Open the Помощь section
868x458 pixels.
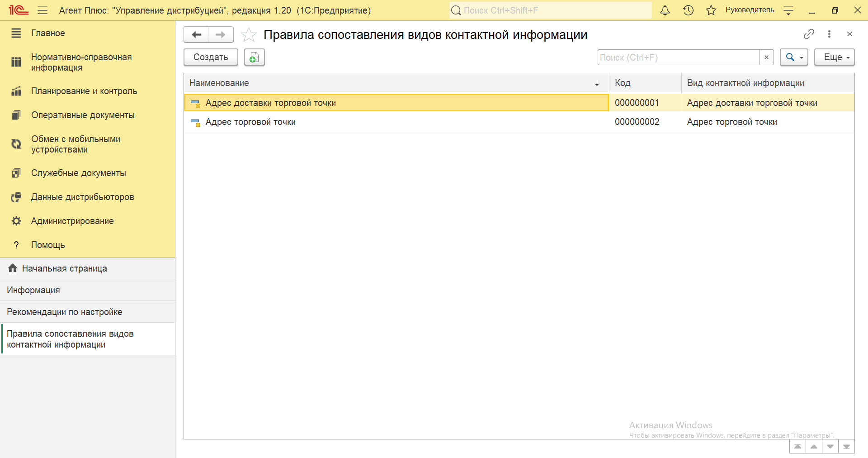[x=87, y=245]
